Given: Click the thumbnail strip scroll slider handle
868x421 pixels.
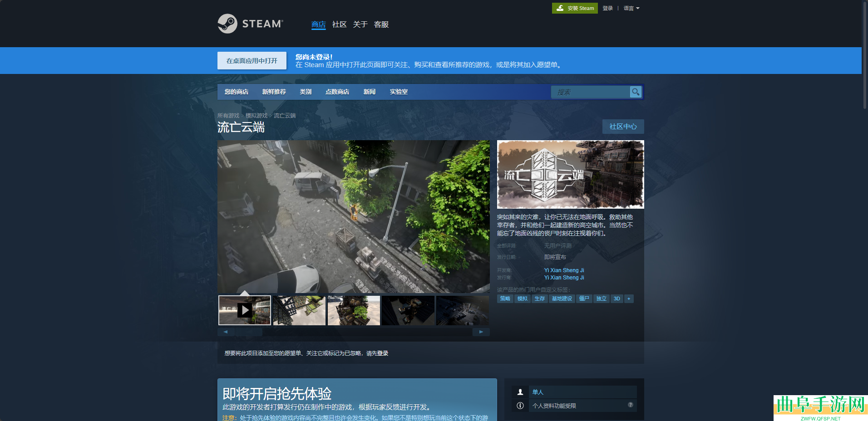Looking at the screenshot, I should pyautogui.click(x=249, y=332).
